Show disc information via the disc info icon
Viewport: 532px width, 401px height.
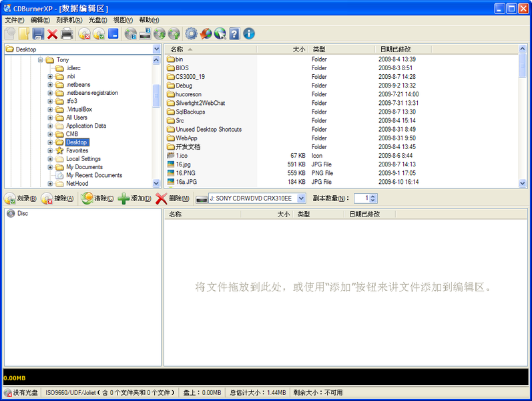click(x=131, y=33)
